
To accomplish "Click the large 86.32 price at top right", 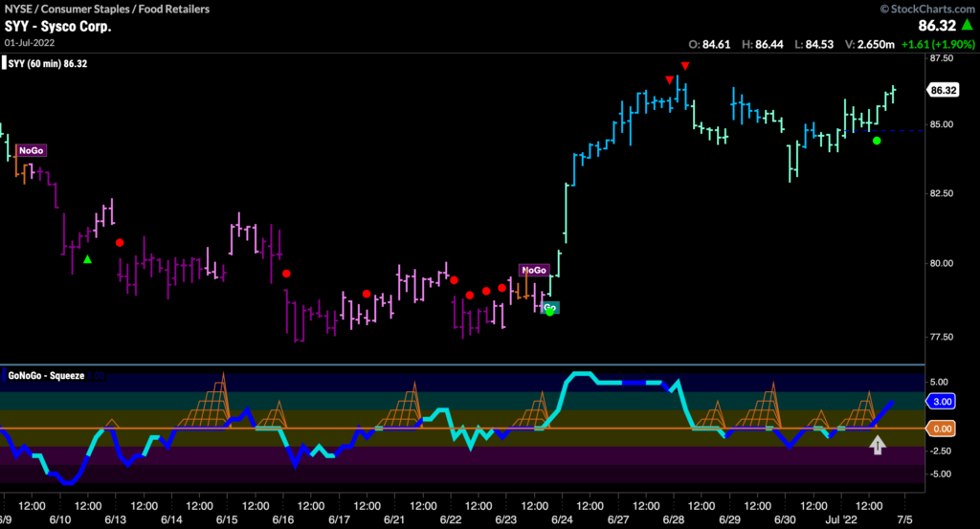I will click(x=937, y=26).
